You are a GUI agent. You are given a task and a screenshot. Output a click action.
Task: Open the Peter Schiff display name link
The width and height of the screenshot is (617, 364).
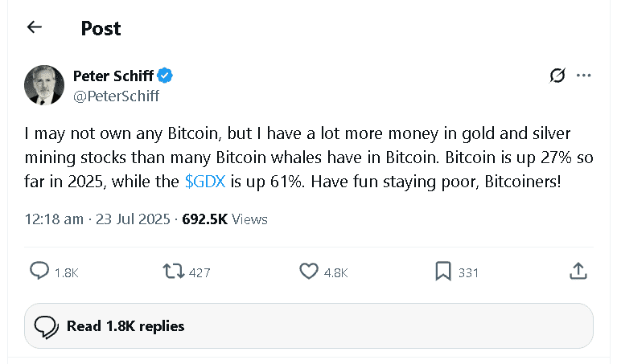coord(113,76)
